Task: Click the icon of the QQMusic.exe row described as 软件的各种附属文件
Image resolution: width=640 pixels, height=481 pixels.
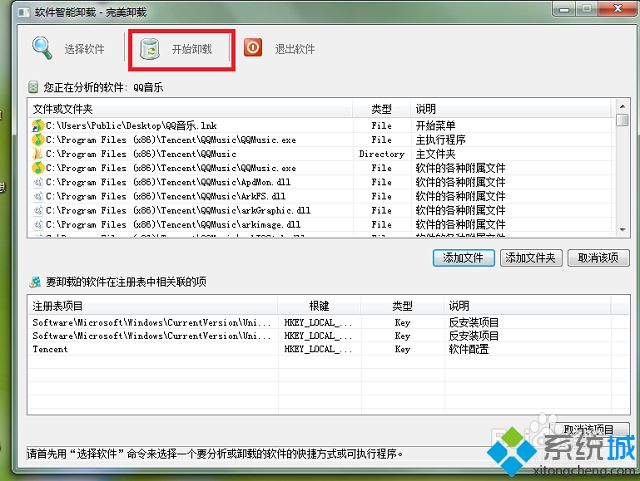Action: pyautogui.click(x=38, y=168)
